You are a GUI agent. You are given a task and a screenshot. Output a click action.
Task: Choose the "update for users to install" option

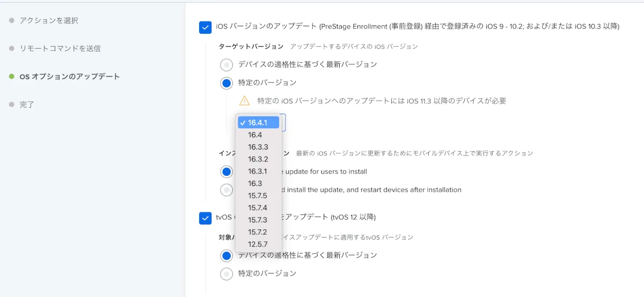coord(226,172)
